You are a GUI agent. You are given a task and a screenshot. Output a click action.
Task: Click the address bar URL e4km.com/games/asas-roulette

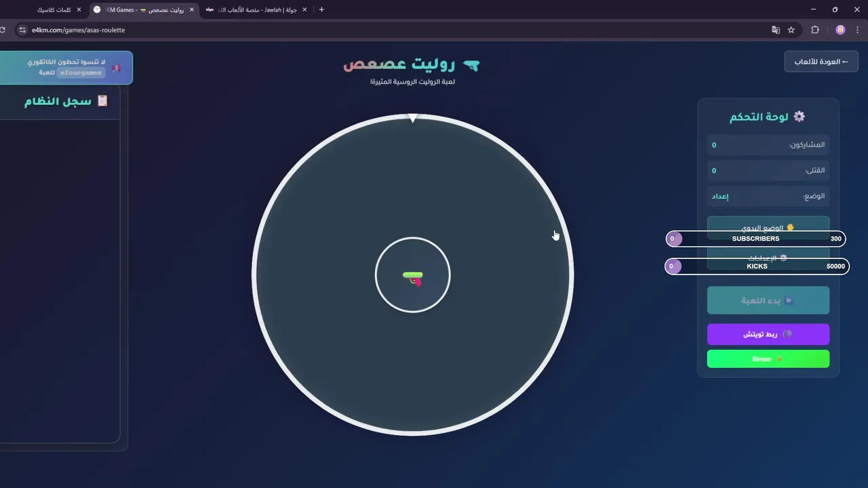pos(78,30)
